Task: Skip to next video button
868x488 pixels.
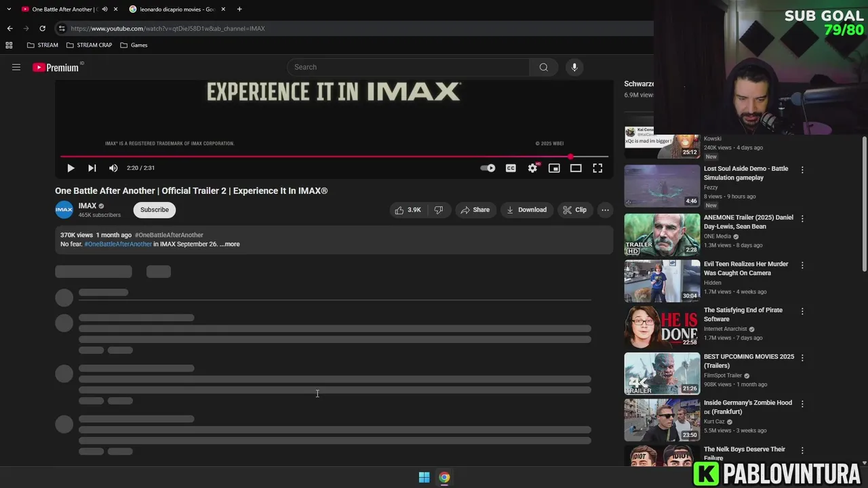Action: [92, 168]
